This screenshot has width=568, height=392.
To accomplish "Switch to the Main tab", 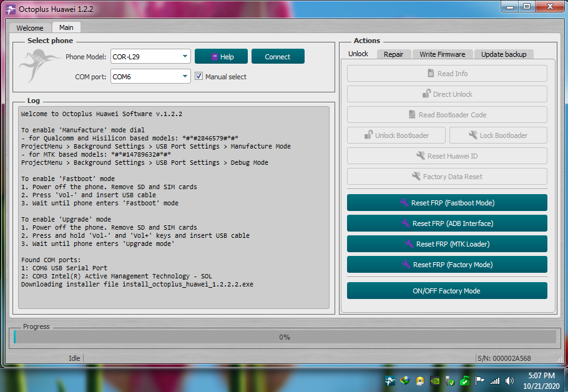I will [66, 27].
